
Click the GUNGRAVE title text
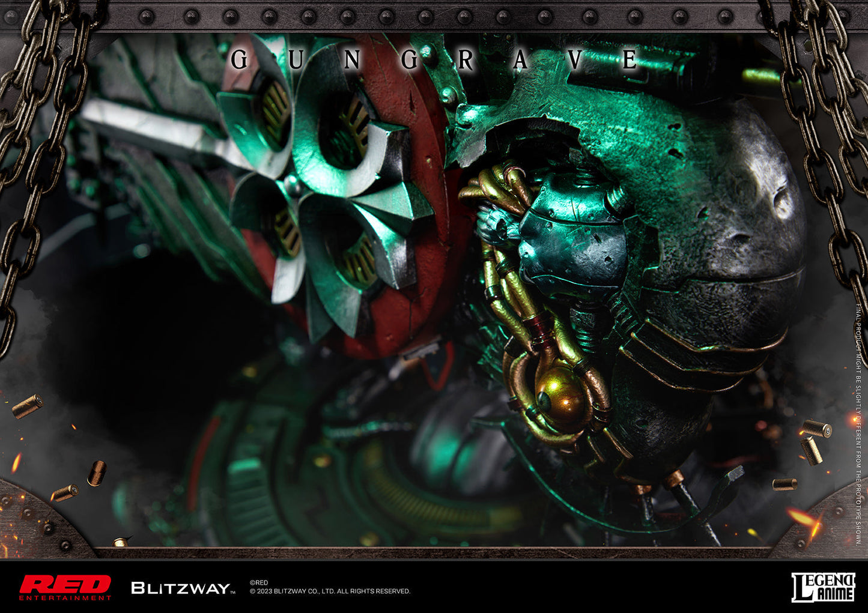[434, 60]
